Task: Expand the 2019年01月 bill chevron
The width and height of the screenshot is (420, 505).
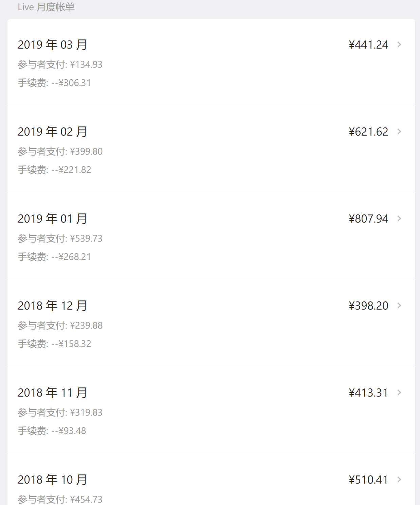Action: (x=399, y=219)
